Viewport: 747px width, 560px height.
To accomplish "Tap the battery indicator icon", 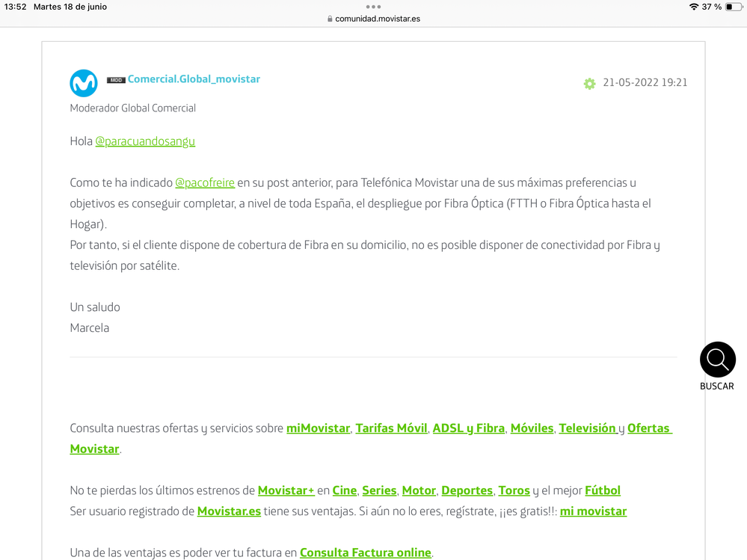I will pyautogui.click(x=734, y=7).
